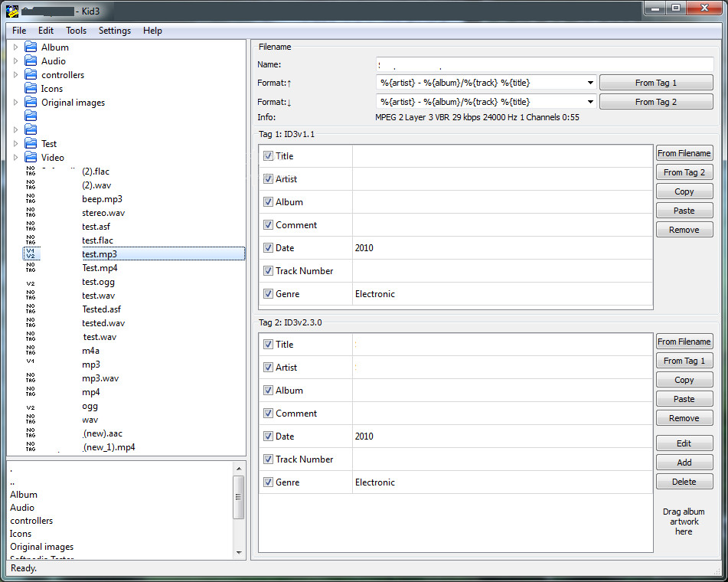Click the NO TAG icon beside test.asf
The width and height of the screenshot is (728, 582).
tap(31, 226)
